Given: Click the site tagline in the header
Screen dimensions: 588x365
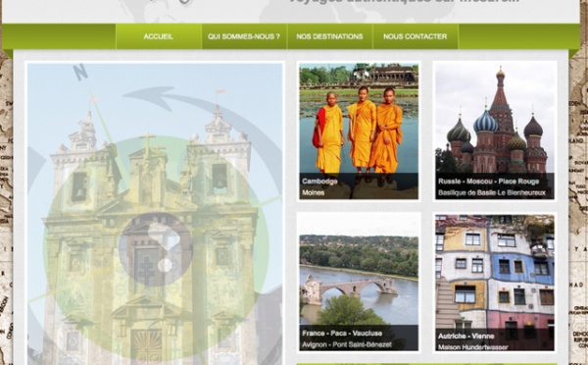Looking at the screenshot, I should point(404,1).
